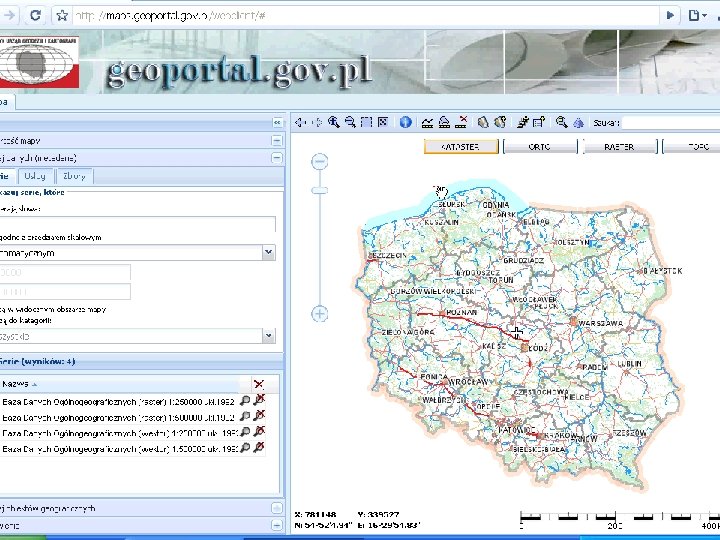The height and width of the screenshot is (540, 720).
Task: Click the browser address bar
Action: point(365,16)
